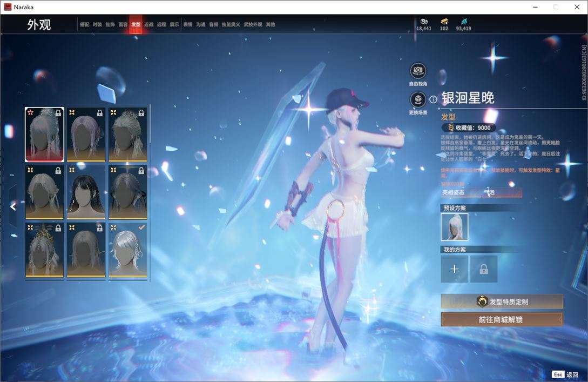Image resolution: width=588 pixels, height=382 pixels.
Task: Click the 预设方案 section header
Action: [455, 208]
